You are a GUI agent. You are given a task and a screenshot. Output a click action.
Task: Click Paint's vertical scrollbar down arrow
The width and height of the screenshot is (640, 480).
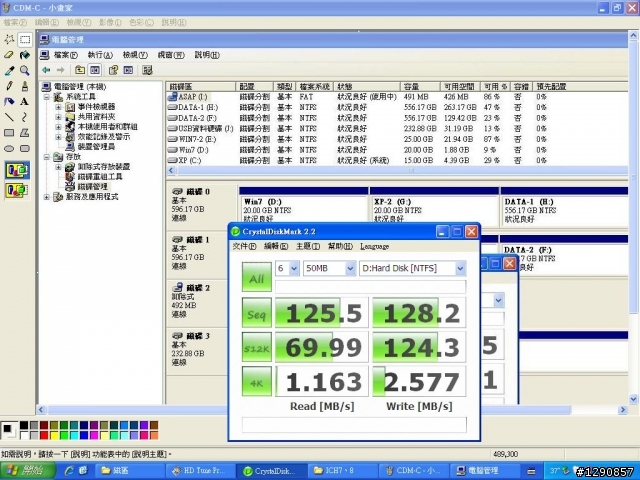coord(633,399)
